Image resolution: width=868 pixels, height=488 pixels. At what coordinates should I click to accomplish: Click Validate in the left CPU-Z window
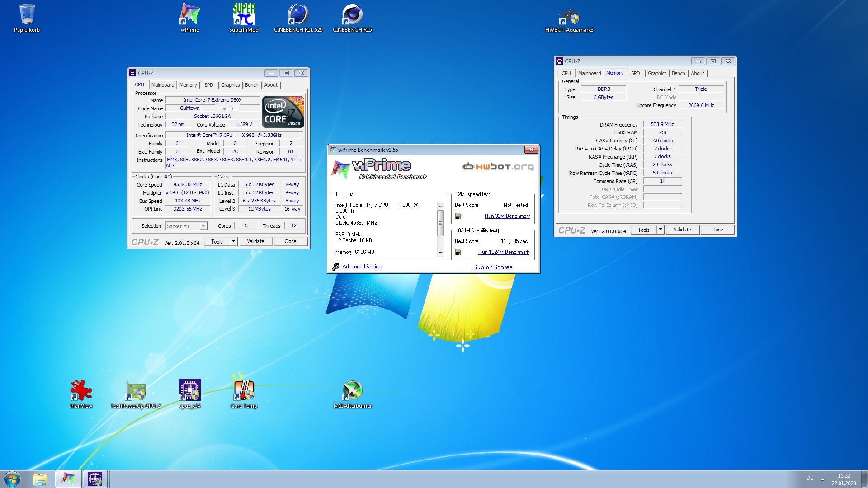[255, 241]
